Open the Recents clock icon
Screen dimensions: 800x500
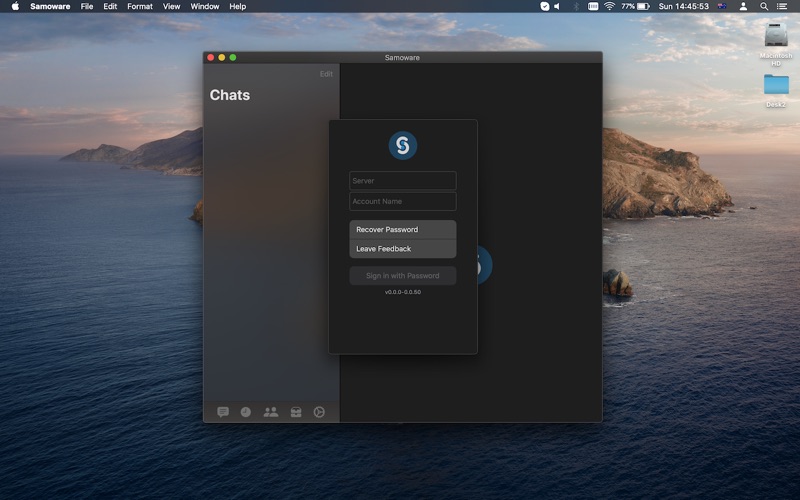point(245,412)
